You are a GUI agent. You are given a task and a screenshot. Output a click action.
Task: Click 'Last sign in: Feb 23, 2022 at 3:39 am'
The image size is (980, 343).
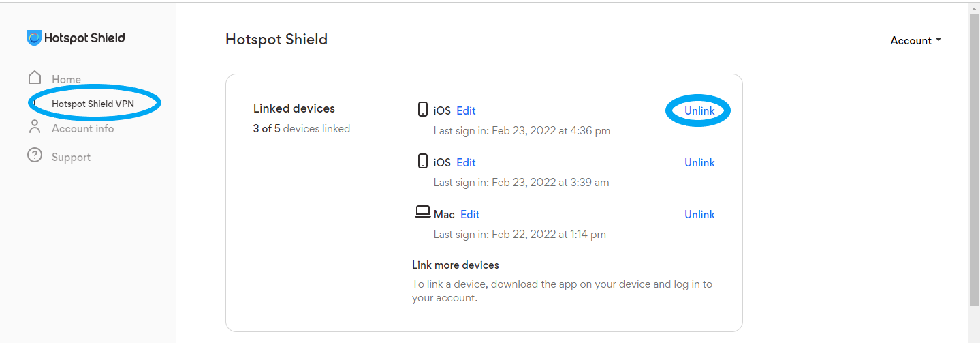point(521,183)
